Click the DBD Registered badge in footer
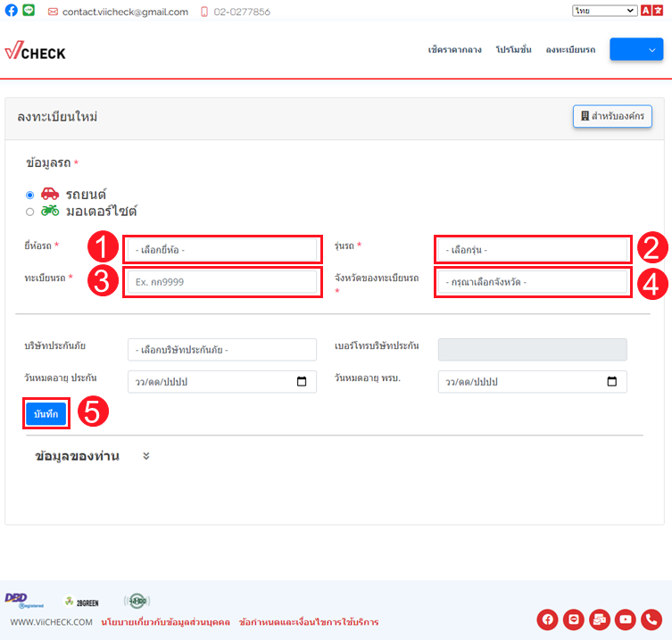 click(x=18, y=600)
